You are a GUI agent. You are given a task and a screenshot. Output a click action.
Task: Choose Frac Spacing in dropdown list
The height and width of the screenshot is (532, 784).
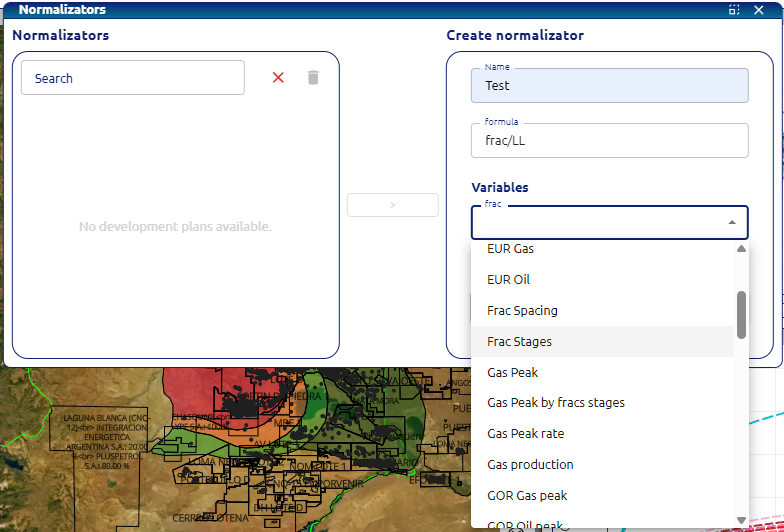pyautogui.click(x=522, y=311)
